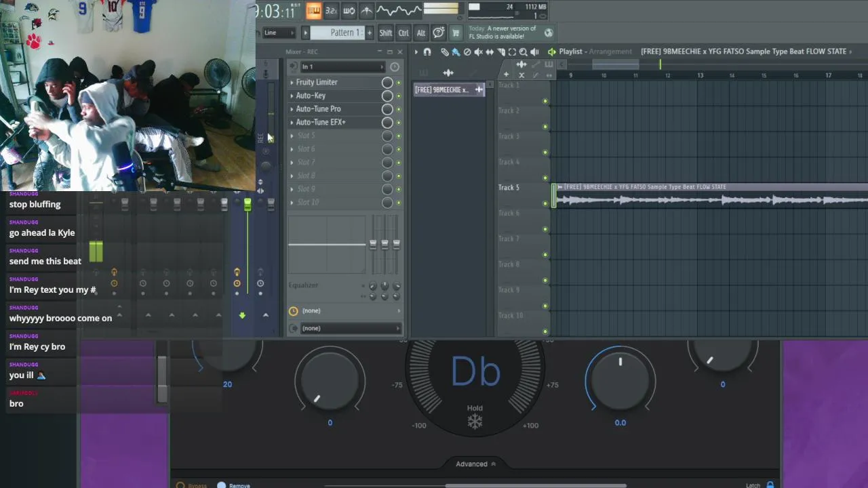Image resolution: width=868 pixels, height=488 pixels.
Task: Click the knob showing value 20
Action: pyautogui.click(x=229, y=354)
